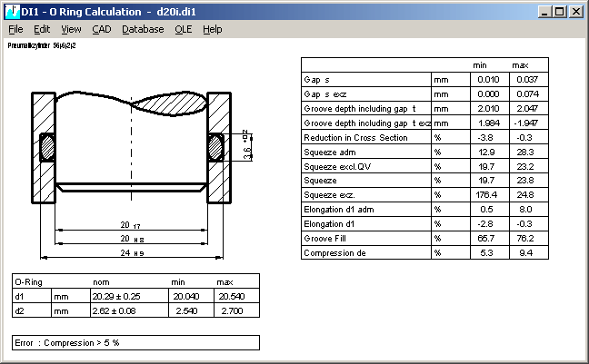The image size is (589, 364).
Task: Click the 'Compression > 5 %' error message box
Action: pos(136,342)
